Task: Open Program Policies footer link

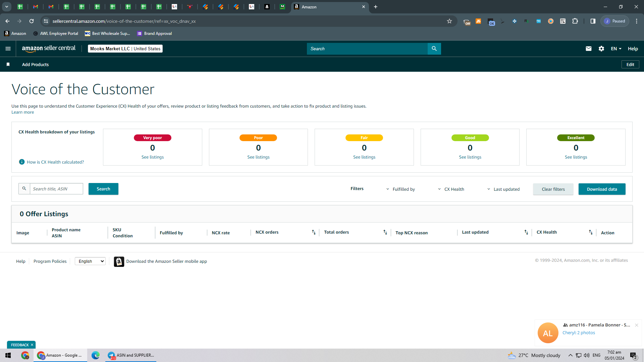Action: [50, 261]
